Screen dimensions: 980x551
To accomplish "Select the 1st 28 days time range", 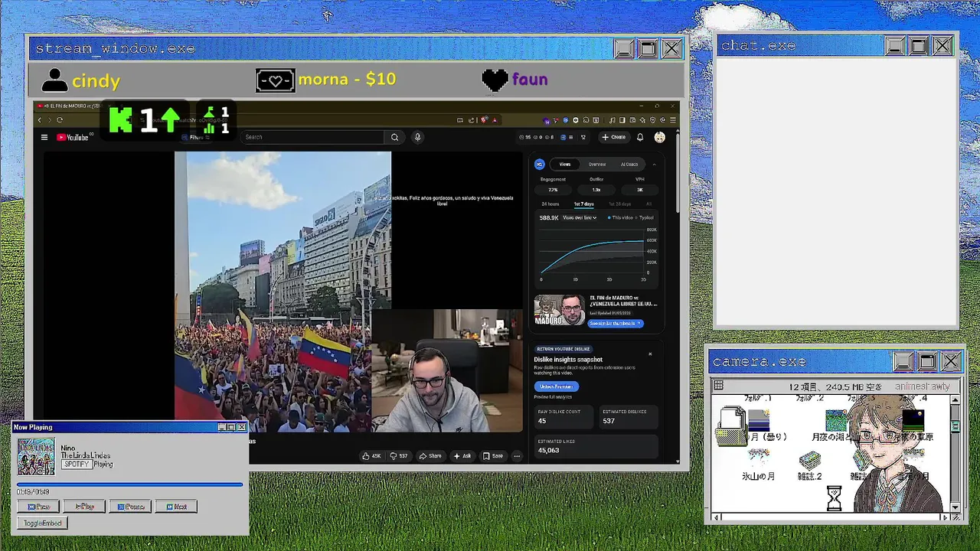I will [619, 204].
